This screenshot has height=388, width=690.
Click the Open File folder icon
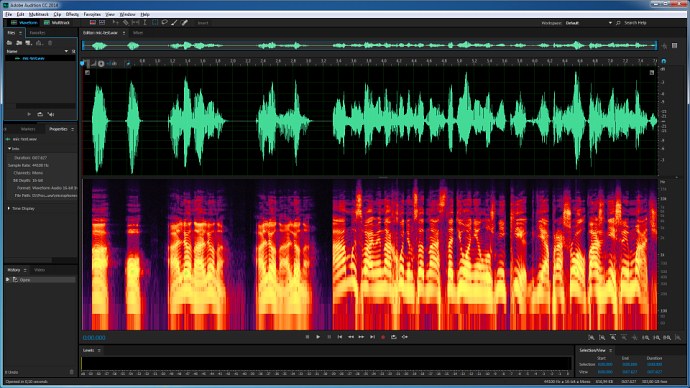[9, 43]
